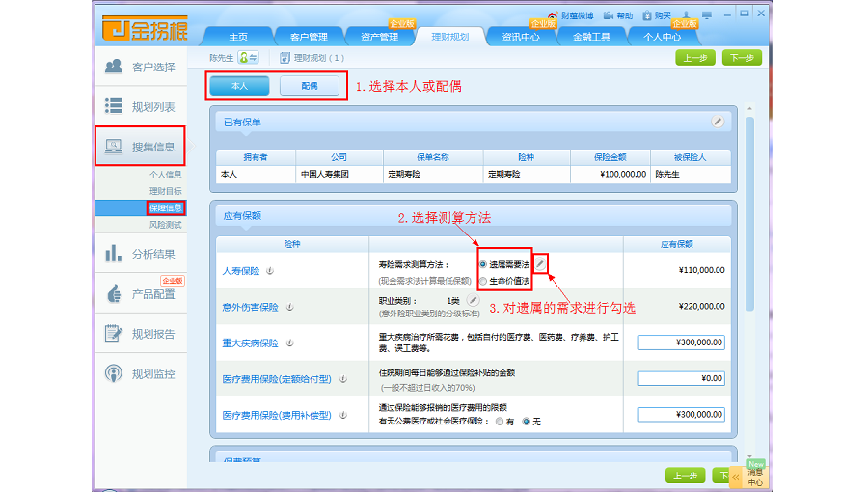Click the switch-customer icon next to 陈先生
This screenshot has width=868, height=492.
(x=249, y=58)
